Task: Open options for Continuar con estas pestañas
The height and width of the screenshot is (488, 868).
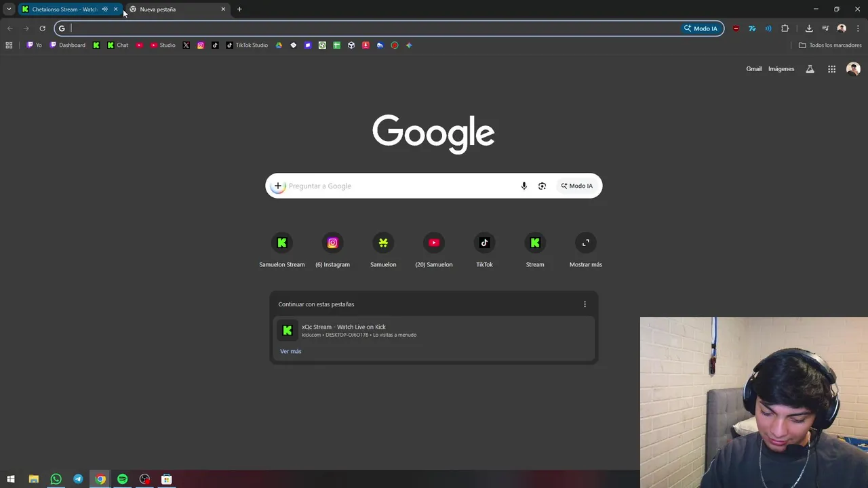Action: point(585,304)
